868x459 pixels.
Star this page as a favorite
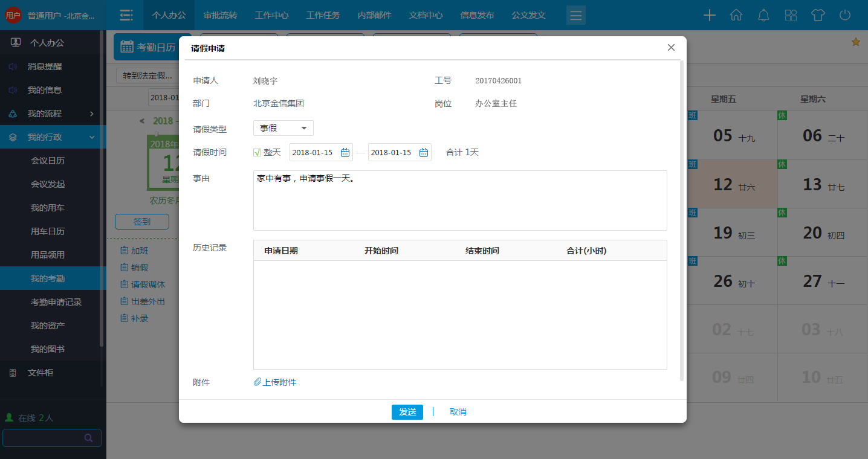click(855, 42)
